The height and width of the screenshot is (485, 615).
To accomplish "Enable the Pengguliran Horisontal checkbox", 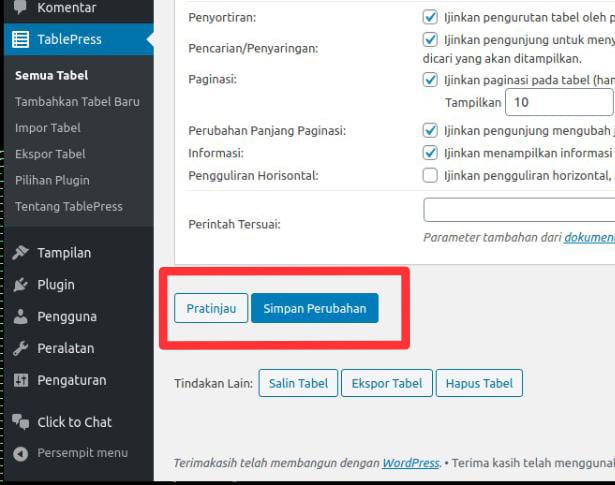I will 430,175.
